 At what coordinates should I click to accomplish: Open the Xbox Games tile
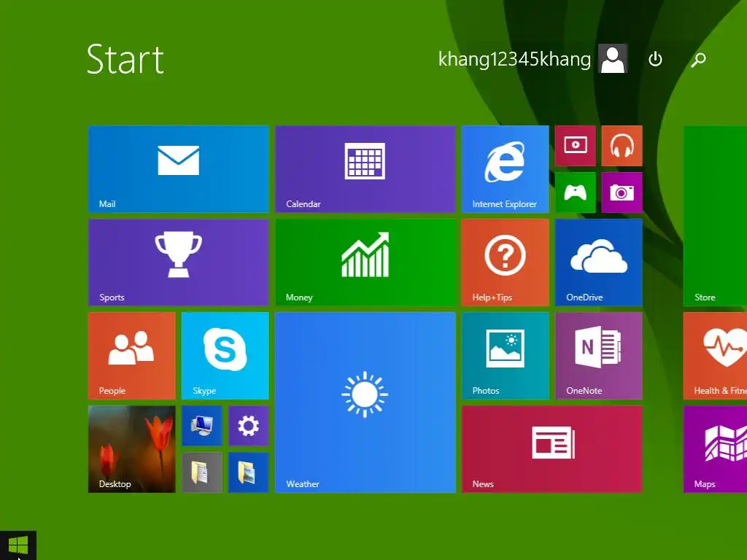pos(576,192)
